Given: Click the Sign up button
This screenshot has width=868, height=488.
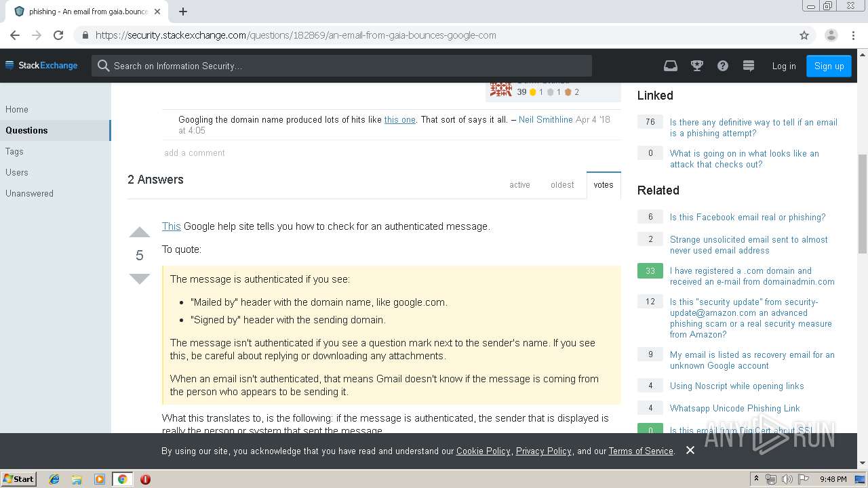Looking at the screenshot, I should (x=829, y=66).
